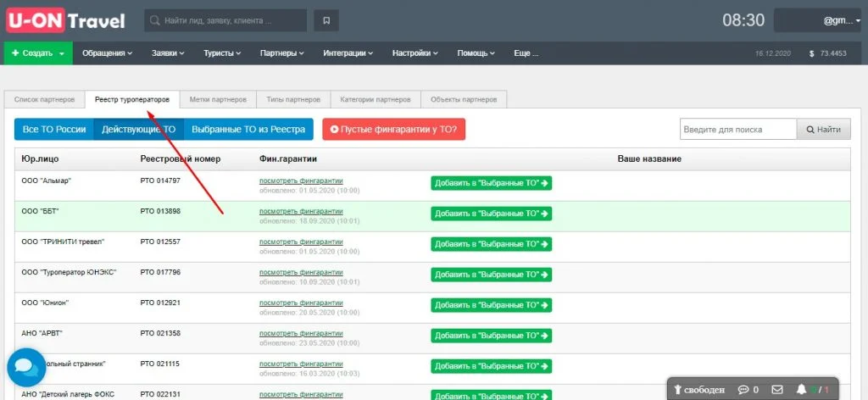View fin guarantees for Туроператор ЮНЭКС
The height and width of the screenshot is (400, 868).
click(301, 272)
